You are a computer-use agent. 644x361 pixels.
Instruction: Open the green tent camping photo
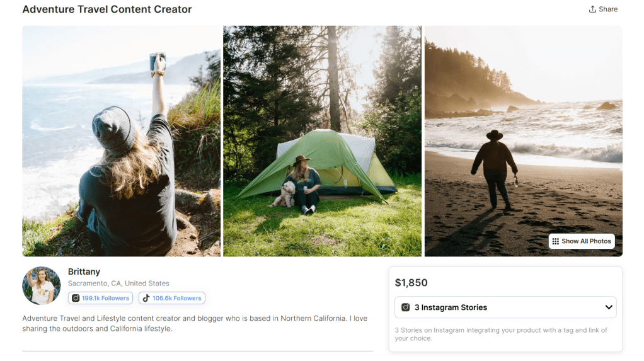[322, 141]
